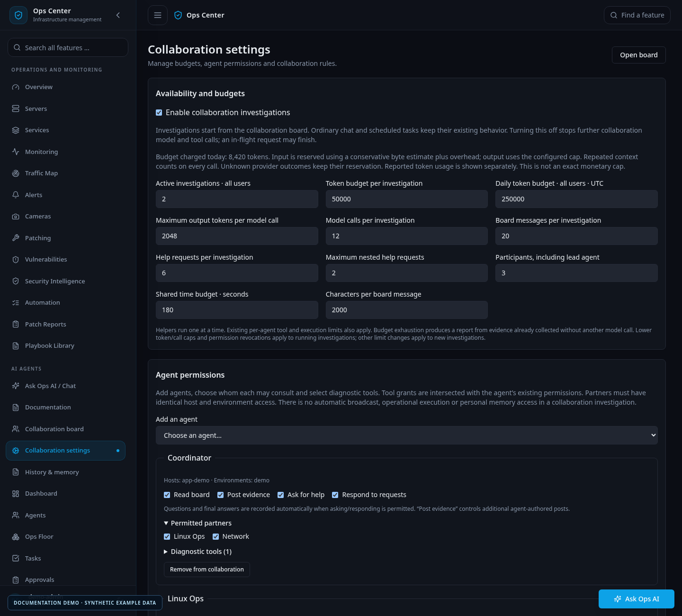Image resolution: width=682 pixels, height=616 pixels.
Task: Open the Choose an agent dropdown
Action: 406,435
